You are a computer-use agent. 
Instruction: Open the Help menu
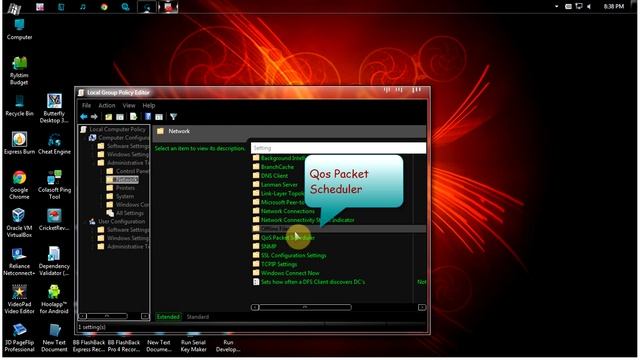pyautogui.click(x=149, y=105)
